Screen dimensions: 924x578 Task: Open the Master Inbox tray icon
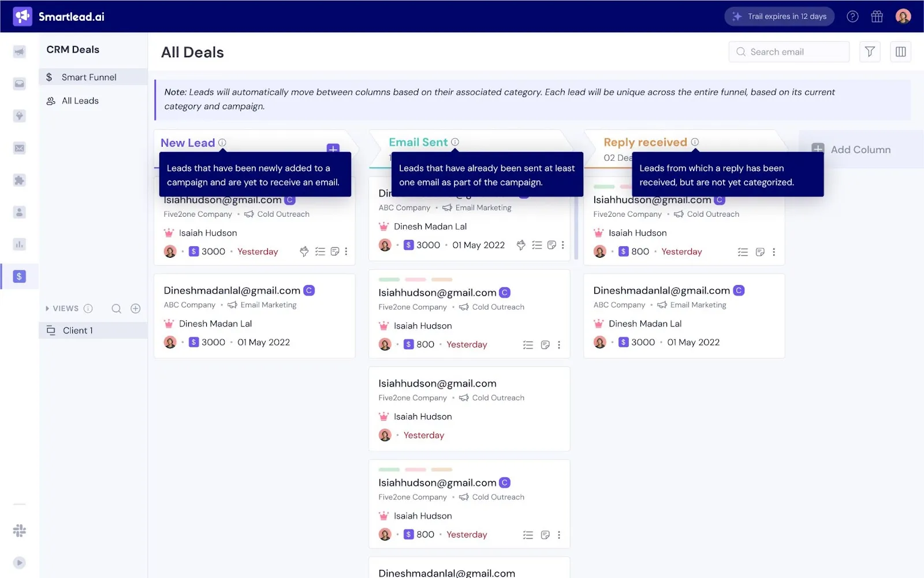[19, 84]
